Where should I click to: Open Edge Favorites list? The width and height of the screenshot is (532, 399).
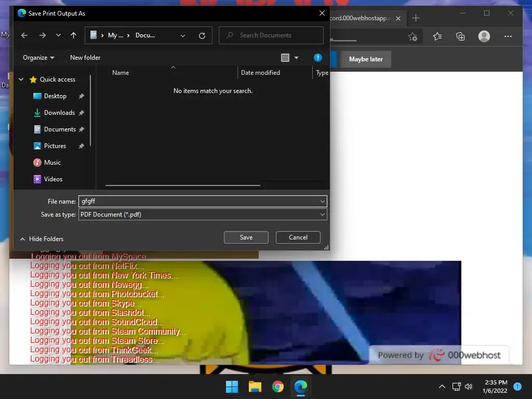point(437,36)
